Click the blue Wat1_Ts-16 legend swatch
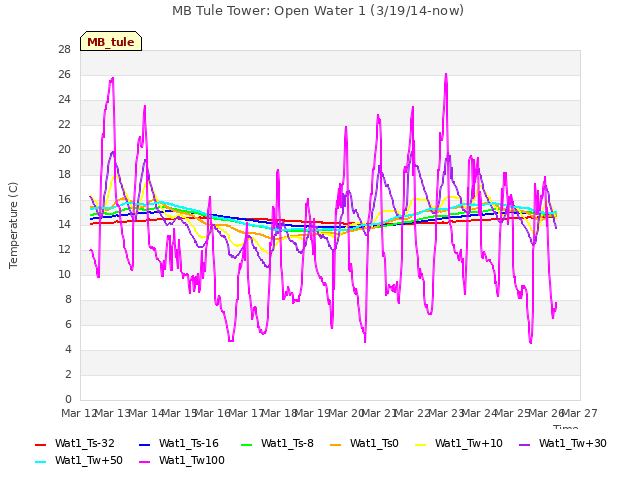 (144, 444)
